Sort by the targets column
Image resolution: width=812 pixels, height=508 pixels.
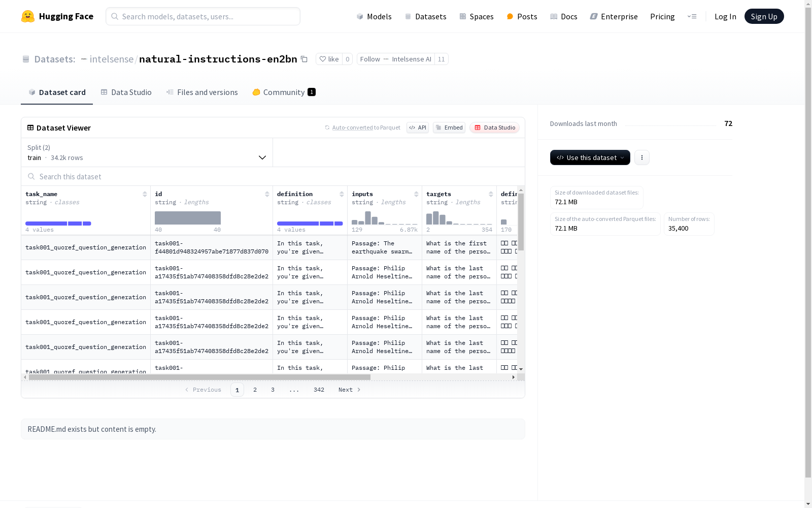[x=491, y=194]
